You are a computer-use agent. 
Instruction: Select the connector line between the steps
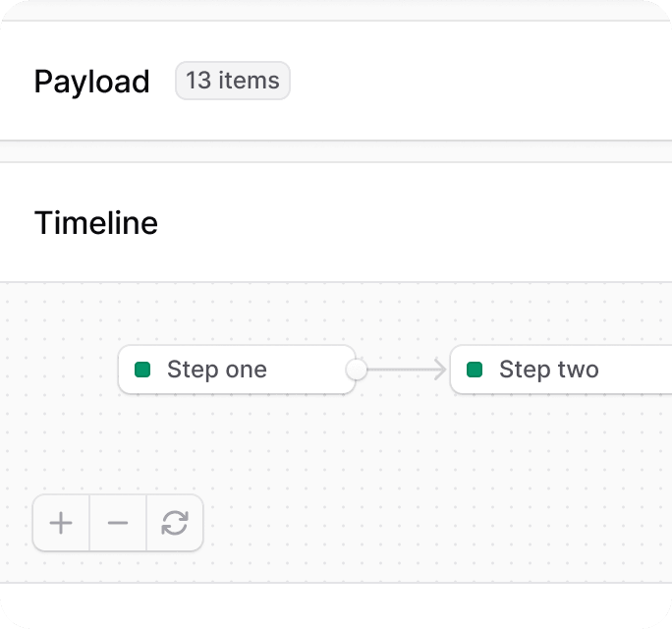pyautogui.click(x=403, y=370)
